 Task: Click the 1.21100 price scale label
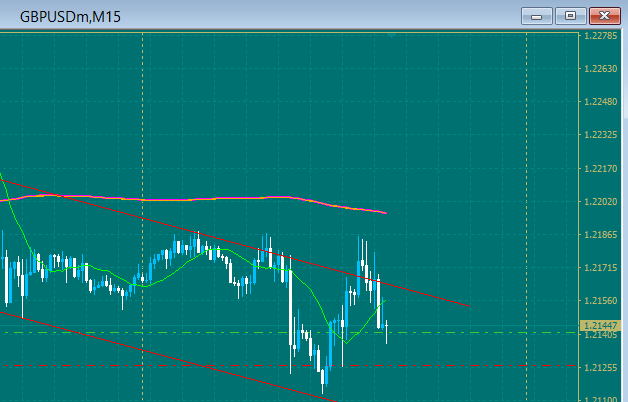point(601,398)
